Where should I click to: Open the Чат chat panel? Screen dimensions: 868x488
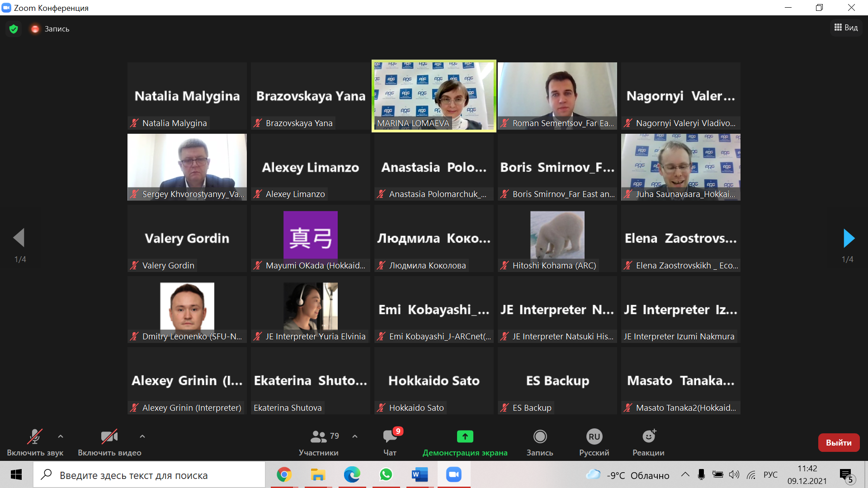point(390,443)
